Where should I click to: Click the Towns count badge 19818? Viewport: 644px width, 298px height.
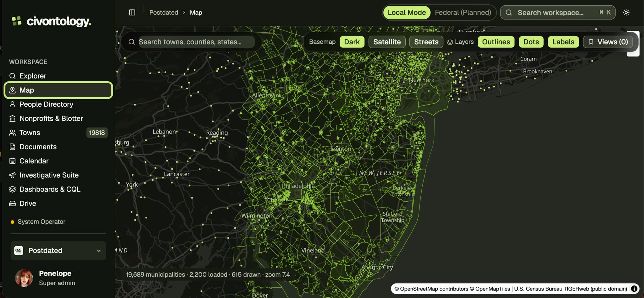click(x=97, y=133)
